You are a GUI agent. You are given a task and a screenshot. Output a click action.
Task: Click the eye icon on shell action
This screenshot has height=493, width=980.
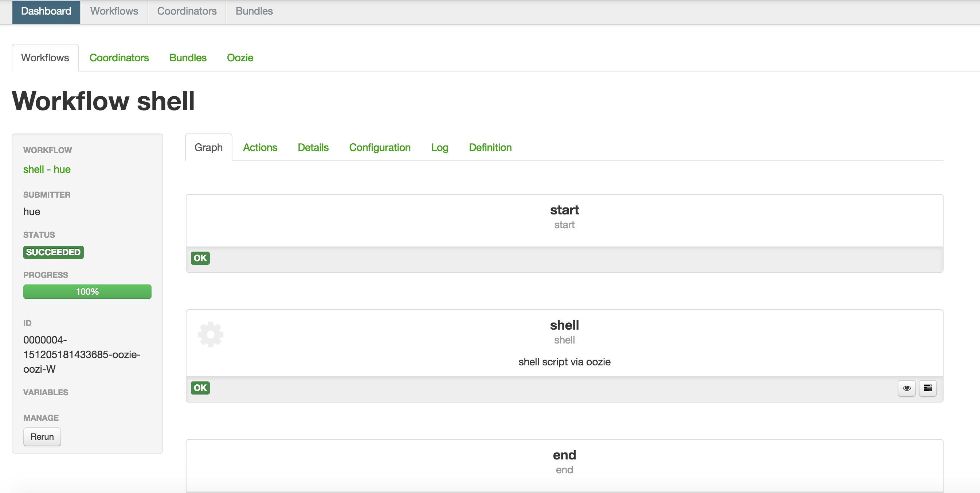(x=906, y=388)
